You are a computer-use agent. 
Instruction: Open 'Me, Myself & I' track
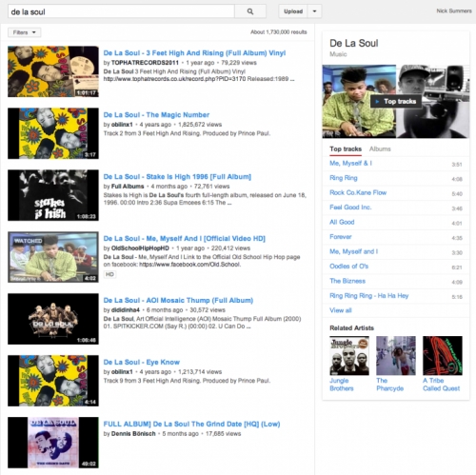pos(350,163)
